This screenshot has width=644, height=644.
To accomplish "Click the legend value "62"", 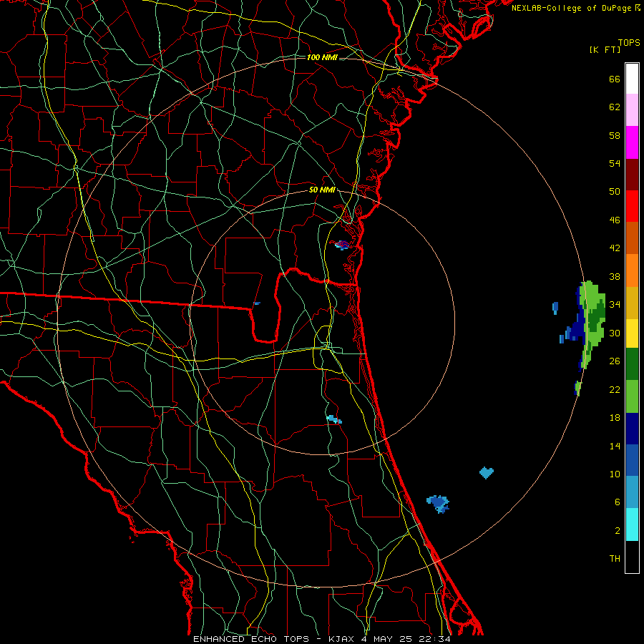I will pyautogui.click(x=615, y=107).
